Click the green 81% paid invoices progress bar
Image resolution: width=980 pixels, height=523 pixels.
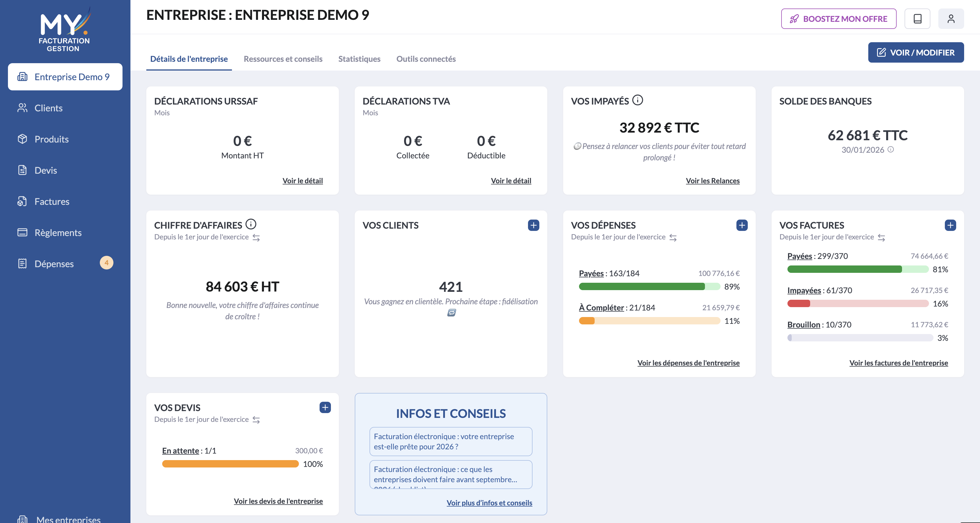click(x=858, y=269)
